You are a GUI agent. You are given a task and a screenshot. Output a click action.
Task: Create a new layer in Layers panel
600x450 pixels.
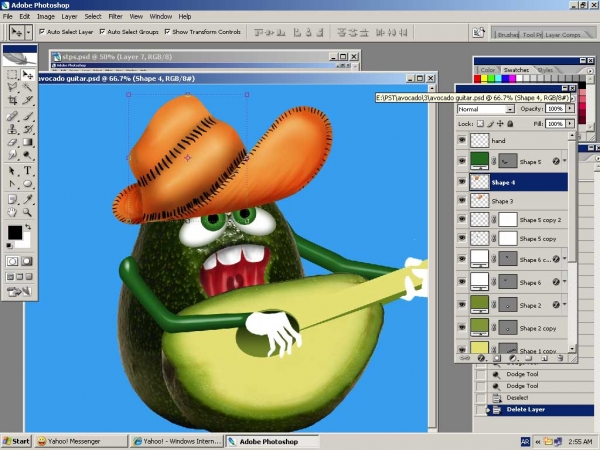(545, 359)
